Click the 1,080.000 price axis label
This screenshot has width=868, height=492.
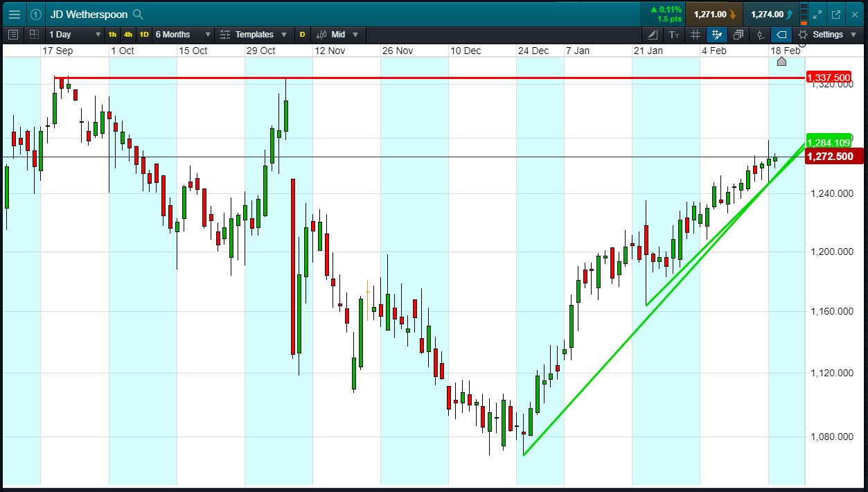click(831, 437)
